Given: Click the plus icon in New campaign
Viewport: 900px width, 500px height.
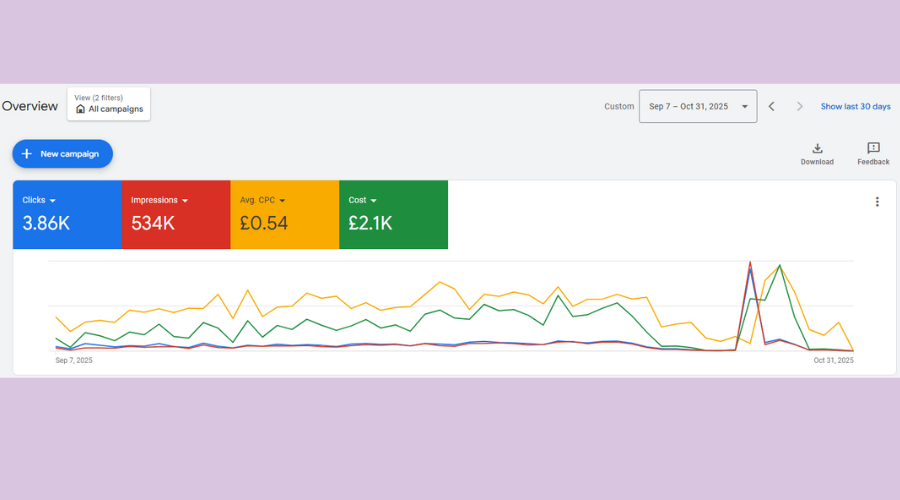Looking at the screenshot, I should pyautogui.click(x=27, y=154).
